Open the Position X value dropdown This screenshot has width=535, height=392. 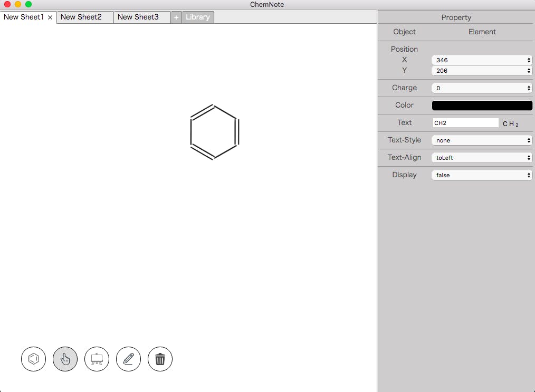click(x=482, y=60)
